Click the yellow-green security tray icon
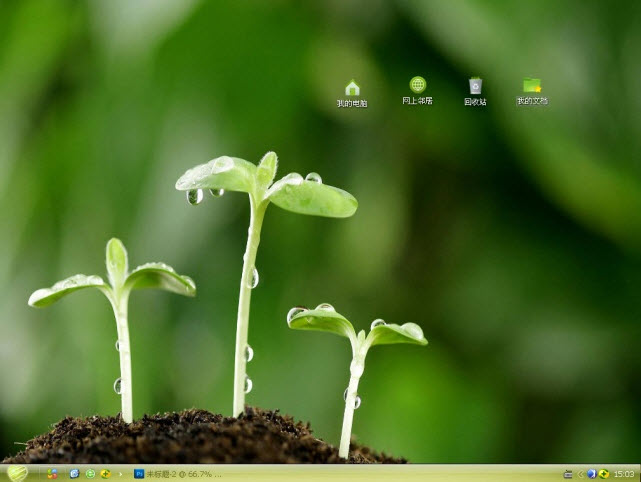 click(603, 474)
